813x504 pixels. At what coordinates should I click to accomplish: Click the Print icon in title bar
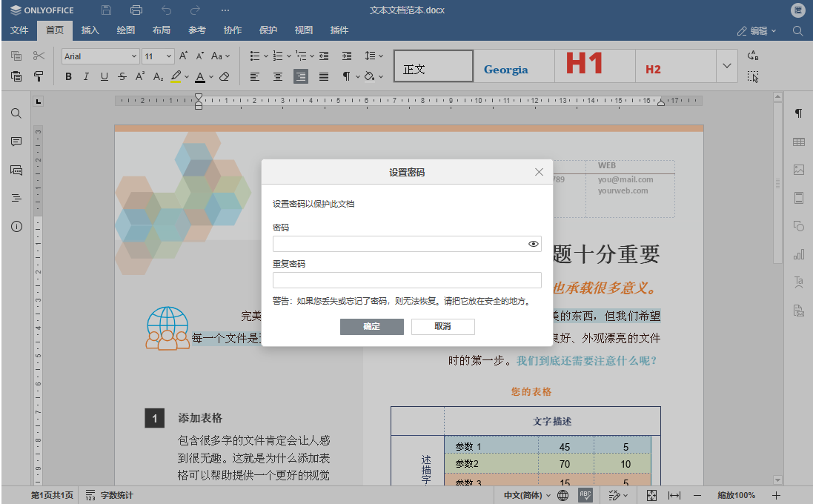(136, 10)
